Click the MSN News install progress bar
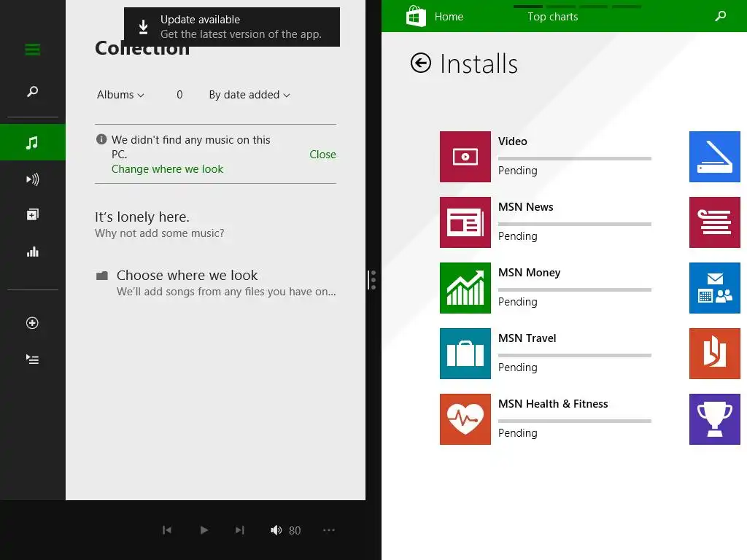Image resolution: width=747 pixels, height=560 pixels. tap(575, 224)
